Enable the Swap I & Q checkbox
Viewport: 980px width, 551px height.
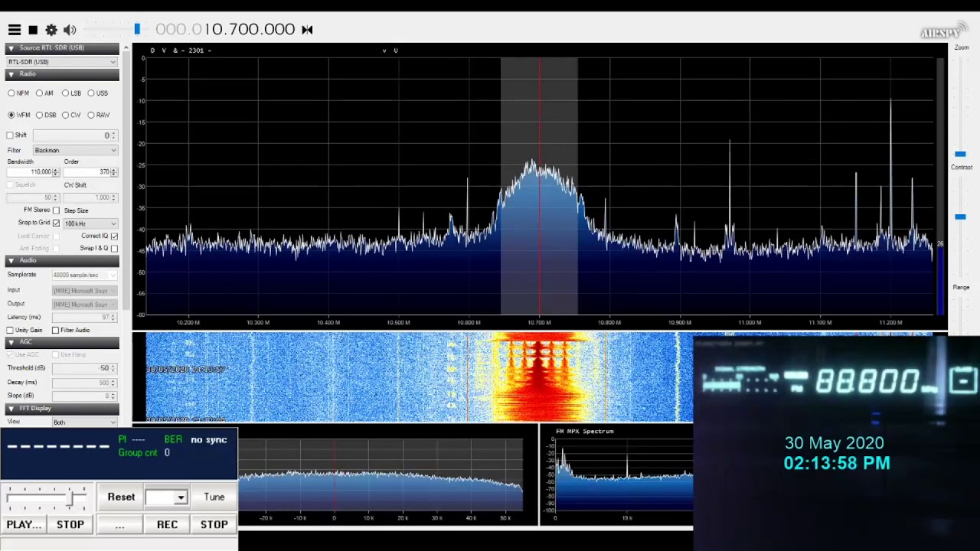114,248
